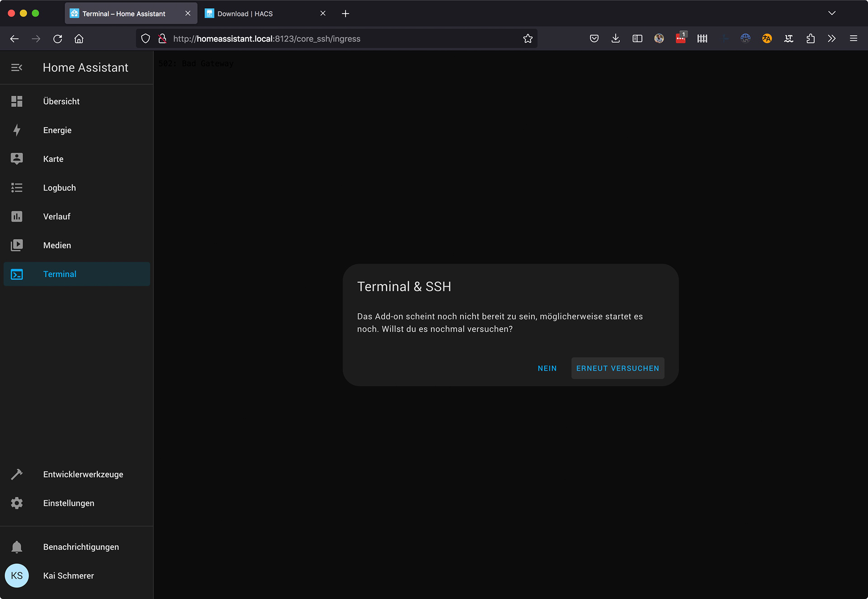This screenshot has height=599, width=868.
Task: Click the ERNEUT VERSUCHEN button
Action: point(618,368)
